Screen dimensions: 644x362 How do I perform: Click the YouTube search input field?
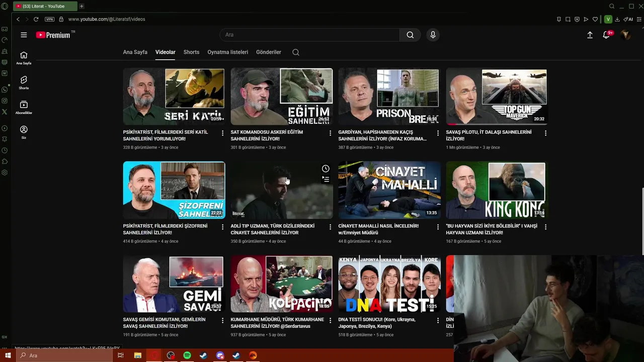click(x=309, y=35)
